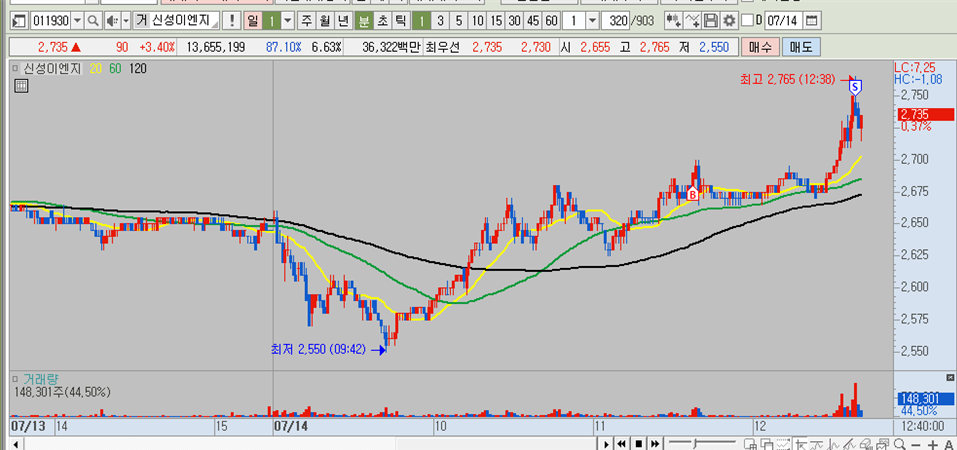This screenshot has width=957, height=450.
Task: Select the 45 minute interval button
Action: [533, 21]
